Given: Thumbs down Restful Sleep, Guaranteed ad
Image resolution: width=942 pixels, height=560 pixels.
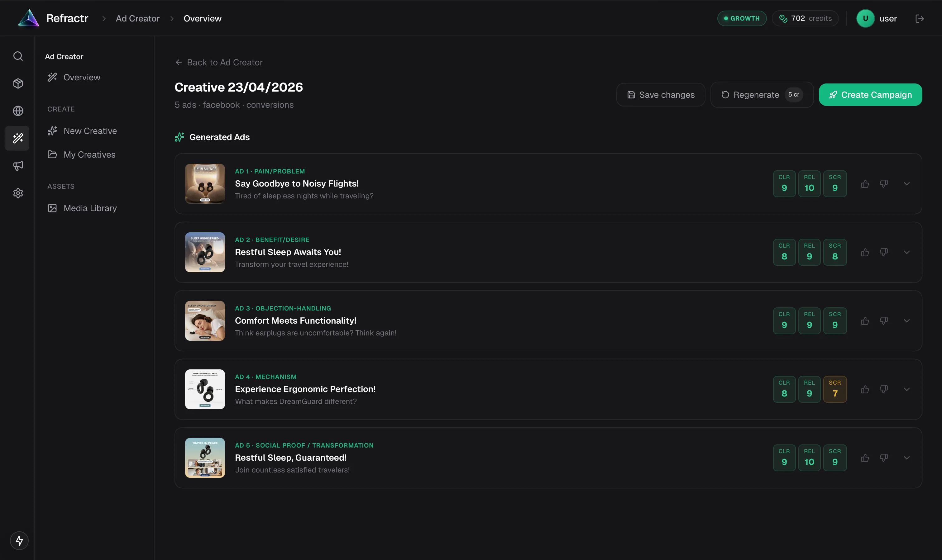Looking at the screenshot, I should coord(883,458).
